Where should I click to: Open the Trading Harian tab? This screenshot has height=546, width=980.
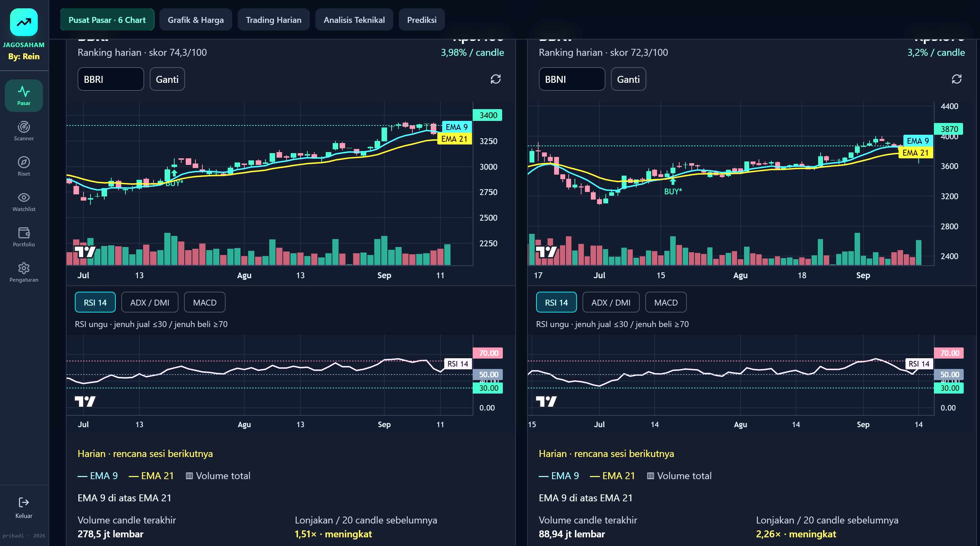pos(273,19)
